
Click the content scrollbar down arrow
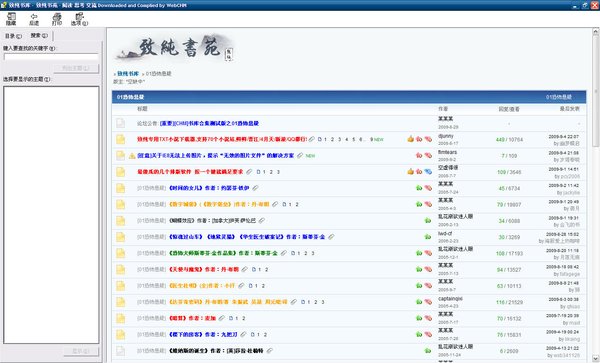click(596, 359)
